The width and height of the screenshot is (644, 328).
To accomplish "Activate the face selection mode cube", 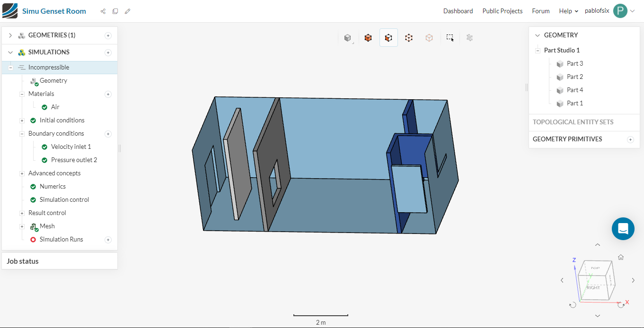I will tap(388, 38).
